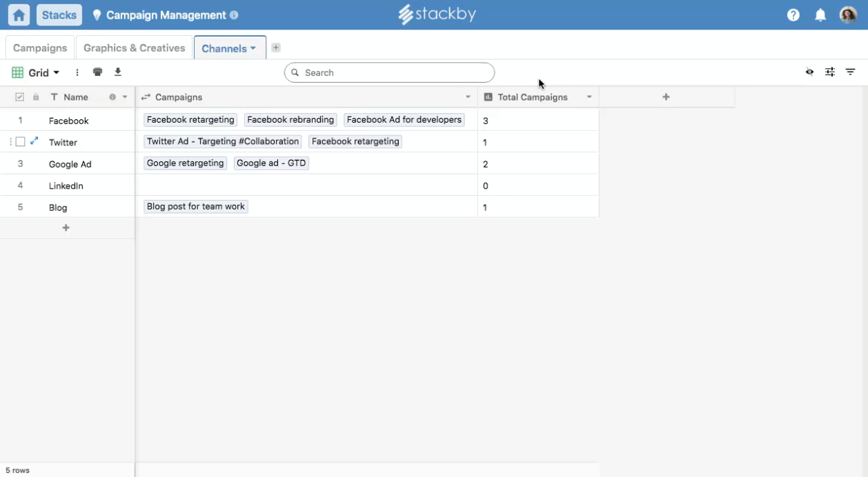Screen dimensions: 868x477
Task: Click the Campaigns column link icon
Action: click(146, 97)
